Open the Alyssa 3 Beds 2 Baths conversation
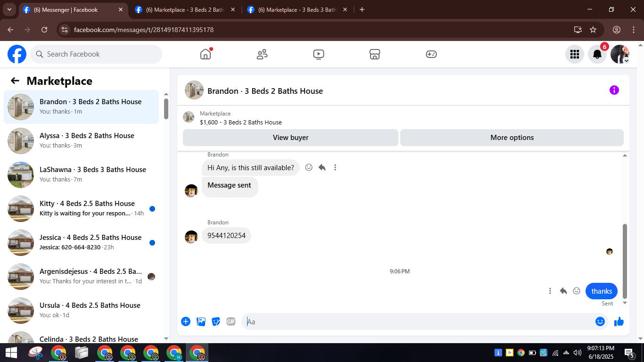This screenshot has width=644, height=362. (82, 141)
